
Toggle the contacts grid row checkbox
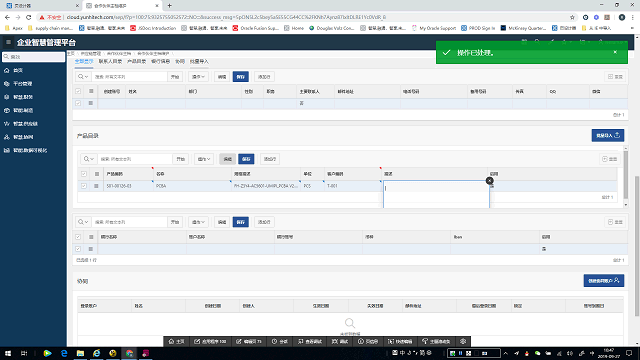coord(78,103)
